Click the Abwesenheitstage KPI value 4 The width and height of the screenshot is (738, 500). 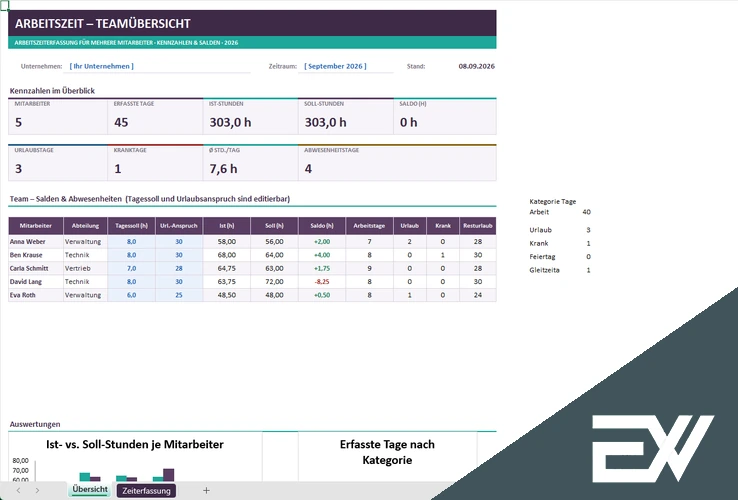click(308, 169)
